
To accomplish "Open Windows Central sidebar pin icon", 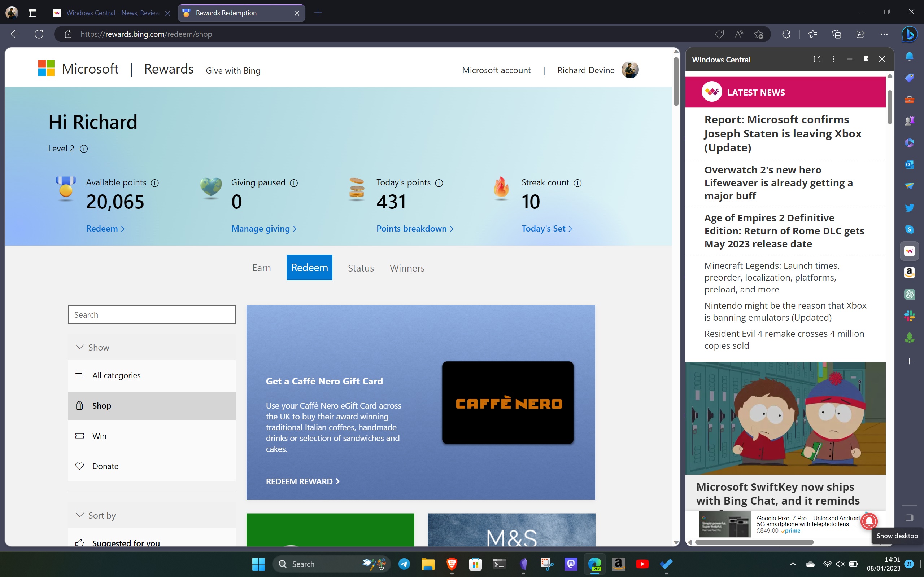I will tap(866, 59).
